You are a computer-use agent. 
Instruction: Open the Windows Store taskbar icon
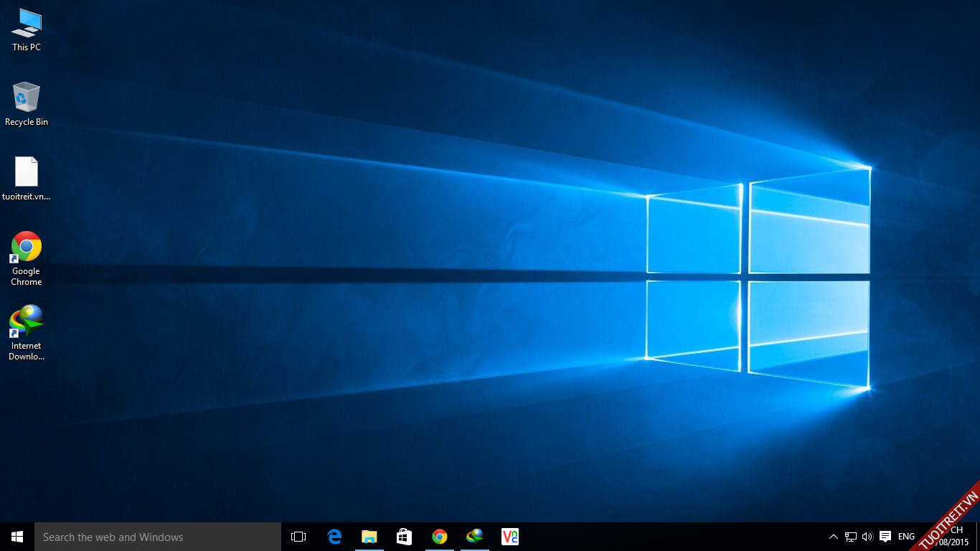405,537
